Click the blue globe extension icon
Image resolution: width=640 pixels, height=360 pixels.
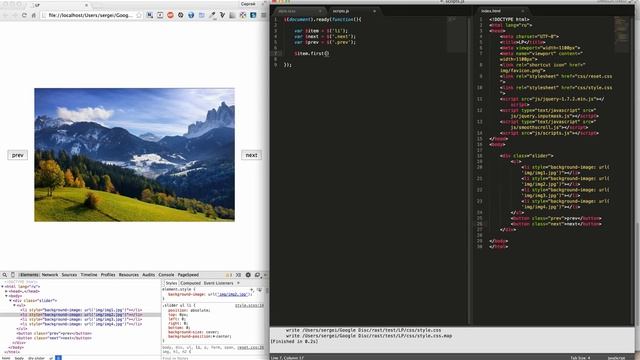point(191,15)
